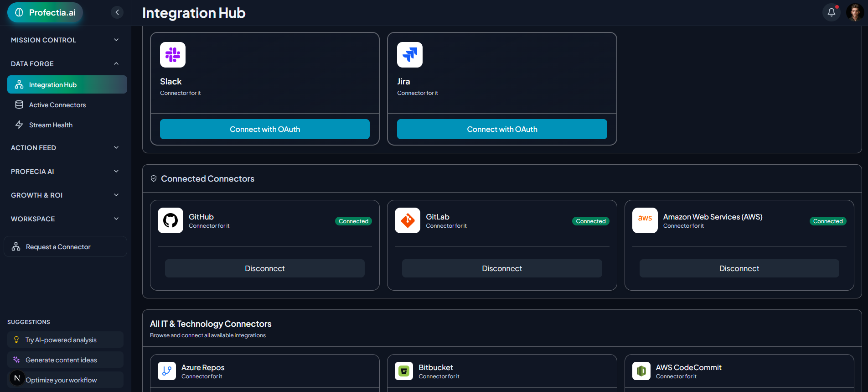Open Active Connectors page

(67, 105)
